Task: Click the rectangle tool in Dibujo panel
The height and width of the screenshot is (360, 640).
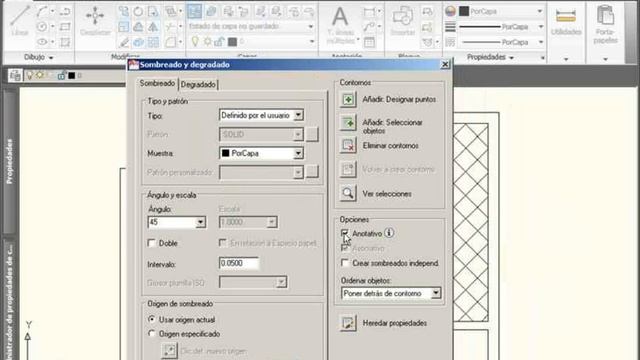Action: click(65, 27)
